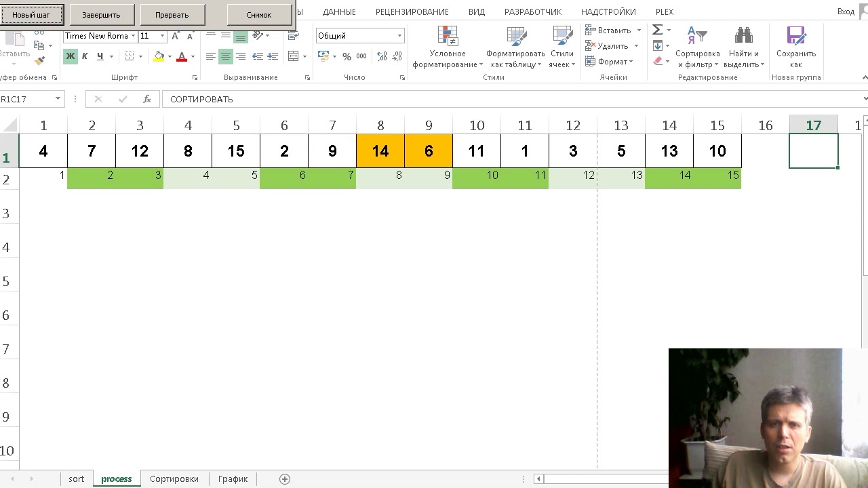Open font color dropdown arrow

click(x=193, y=56)
